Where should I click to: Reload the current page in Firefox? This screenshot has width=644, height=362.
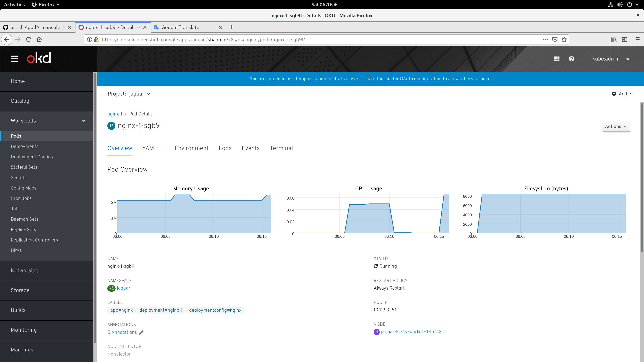pyautogui.click(x=29, y=39)
